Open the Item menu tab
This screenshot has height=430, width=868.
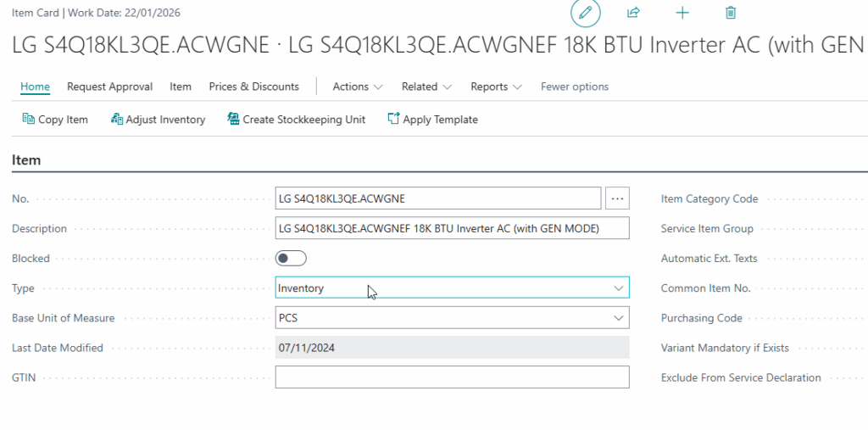(181, 87)
